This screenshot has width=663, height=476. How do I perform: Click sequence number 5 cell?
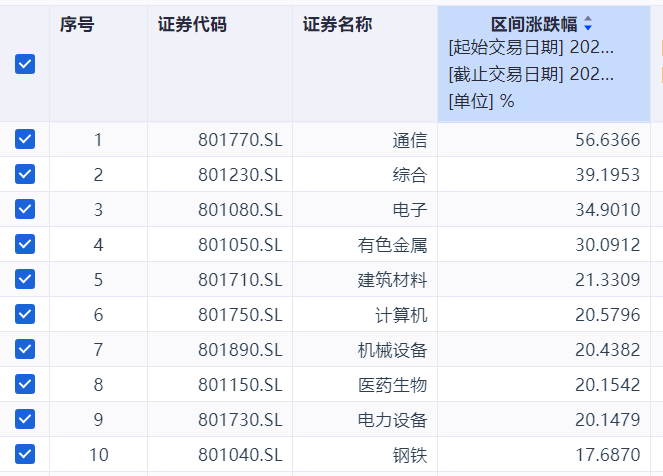pyautogui.click(x=98, y=280)
